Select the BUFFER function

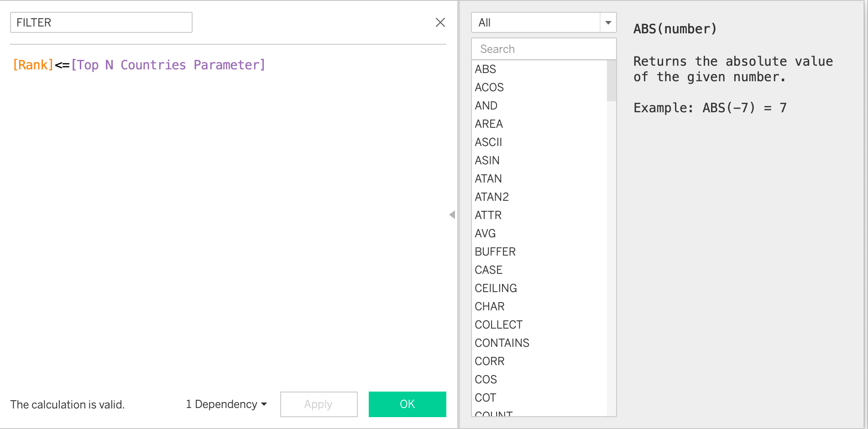point(495,251)
